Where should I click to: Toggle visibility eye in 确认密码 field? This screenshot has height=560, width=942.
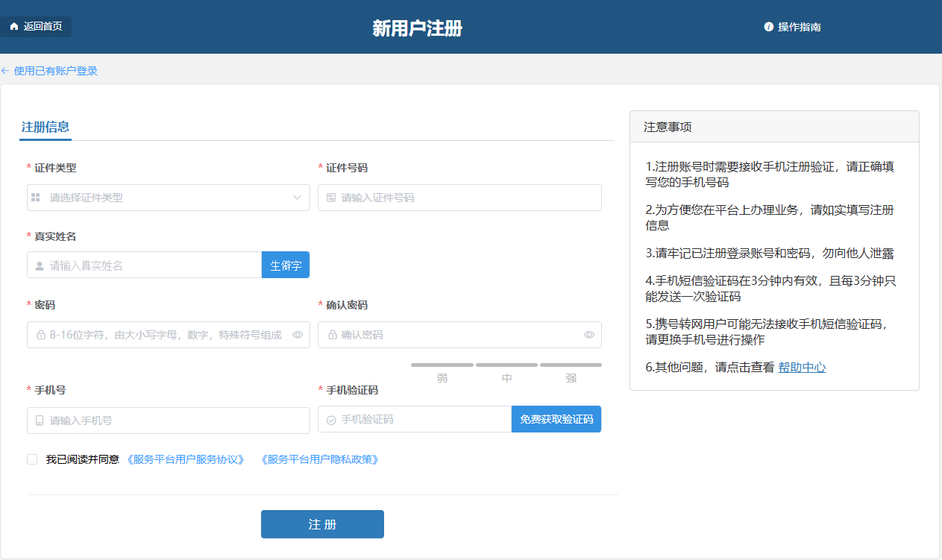[x=589, y=335]
